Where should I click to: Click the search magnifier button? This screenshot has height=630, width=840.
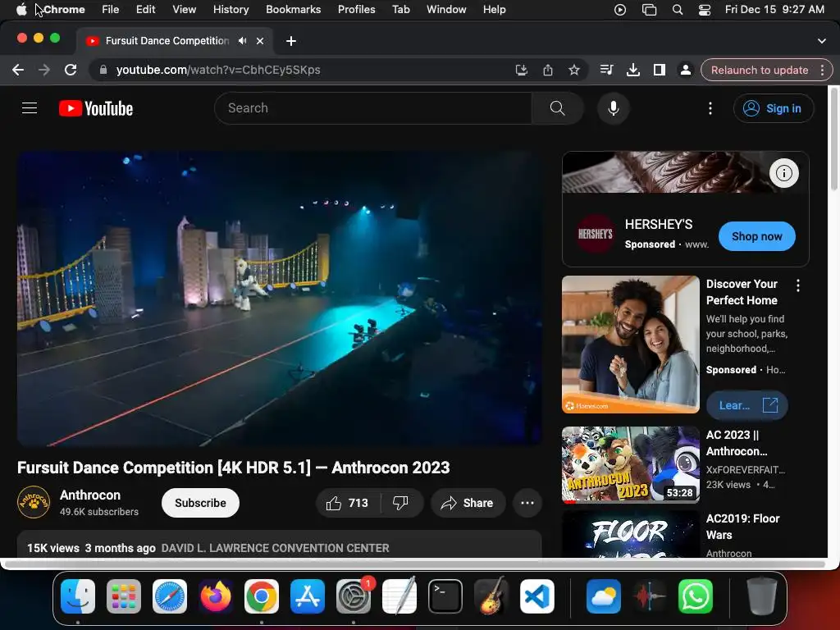tap(557, 108)
